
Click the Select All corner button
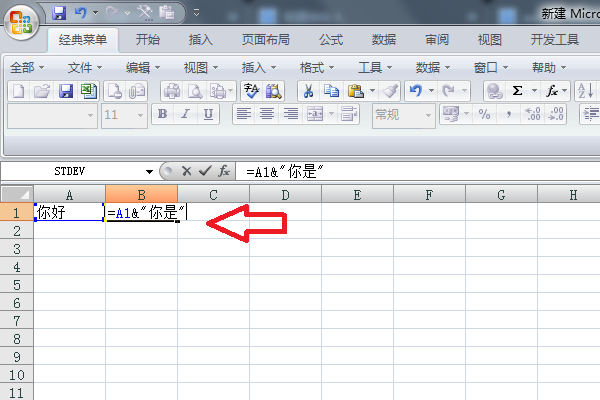pos(16,194)
